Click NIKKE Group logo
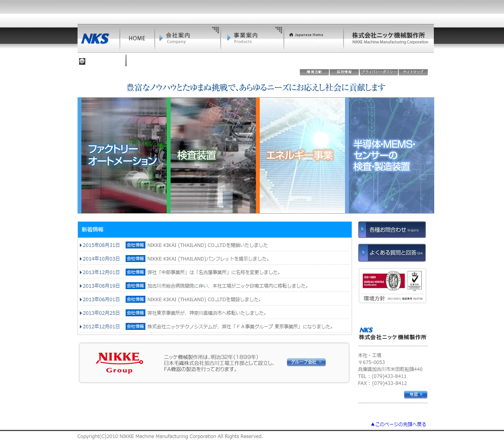 pyautogui.click(x=119, y=363)
